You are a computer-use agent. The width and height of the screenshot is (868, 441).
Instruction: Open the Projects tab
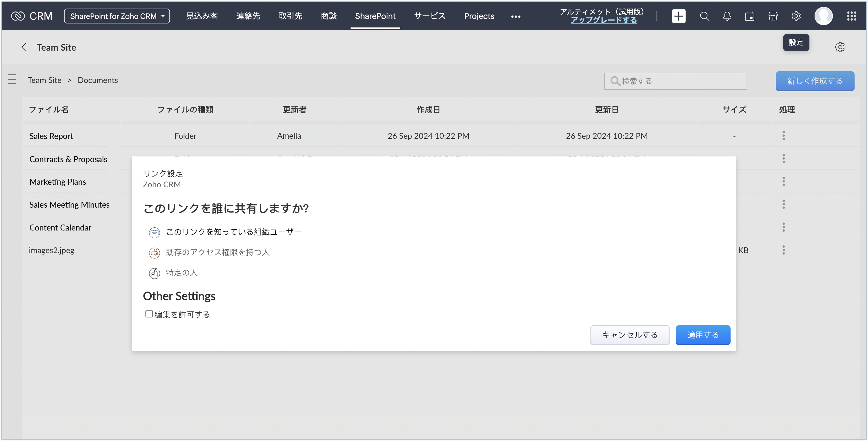(479, 16)
